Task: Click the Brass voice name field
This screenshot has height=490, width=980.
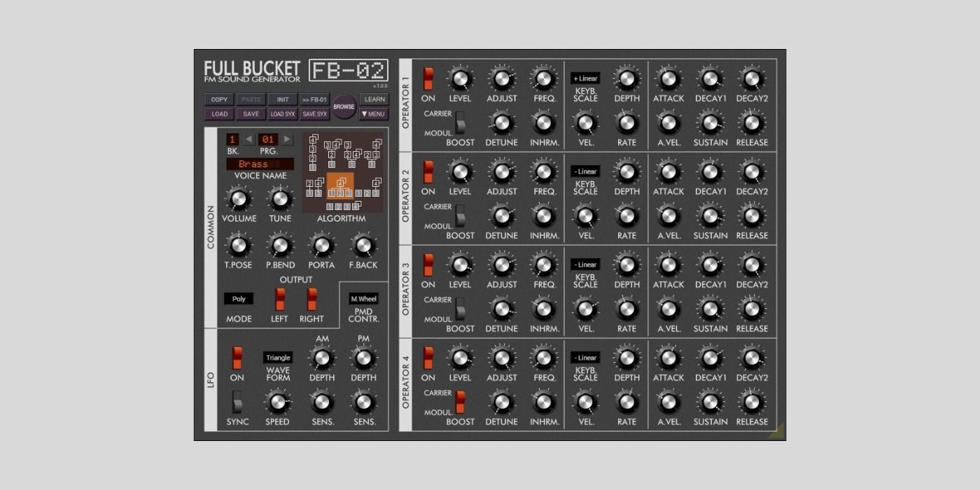Action: point(260,164)
